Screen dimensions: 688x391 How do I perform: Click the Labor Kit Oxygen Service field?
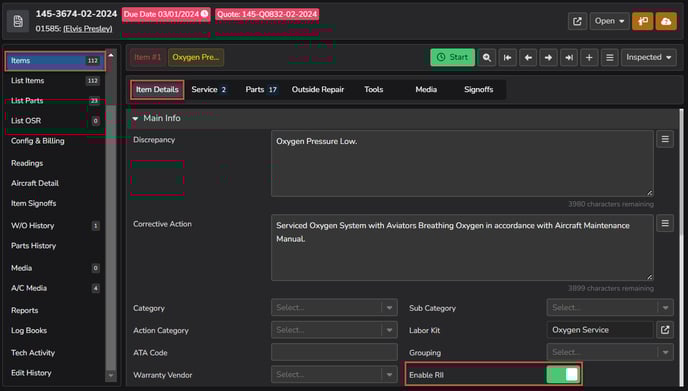click(600, 330)
